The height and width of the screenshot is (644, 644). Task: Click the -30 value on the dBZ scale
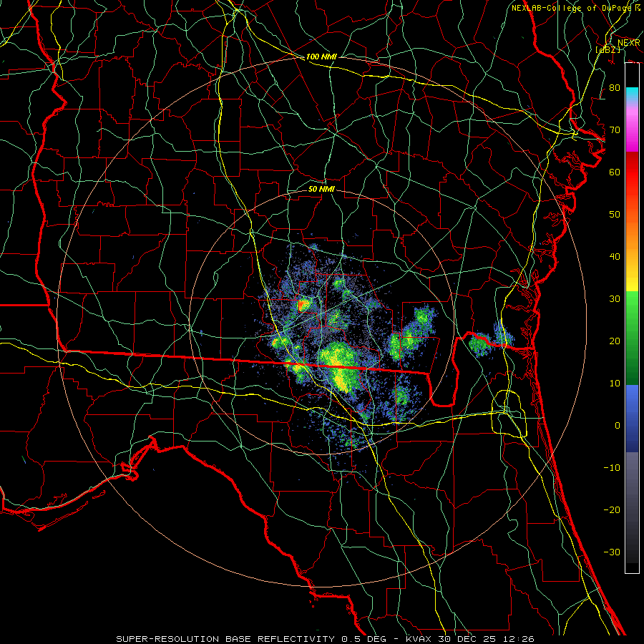[x=612, y=552]
